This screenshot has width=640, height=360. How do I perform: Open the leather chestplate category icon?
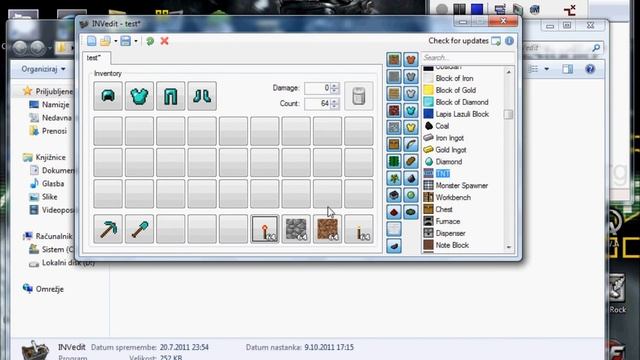411,60
